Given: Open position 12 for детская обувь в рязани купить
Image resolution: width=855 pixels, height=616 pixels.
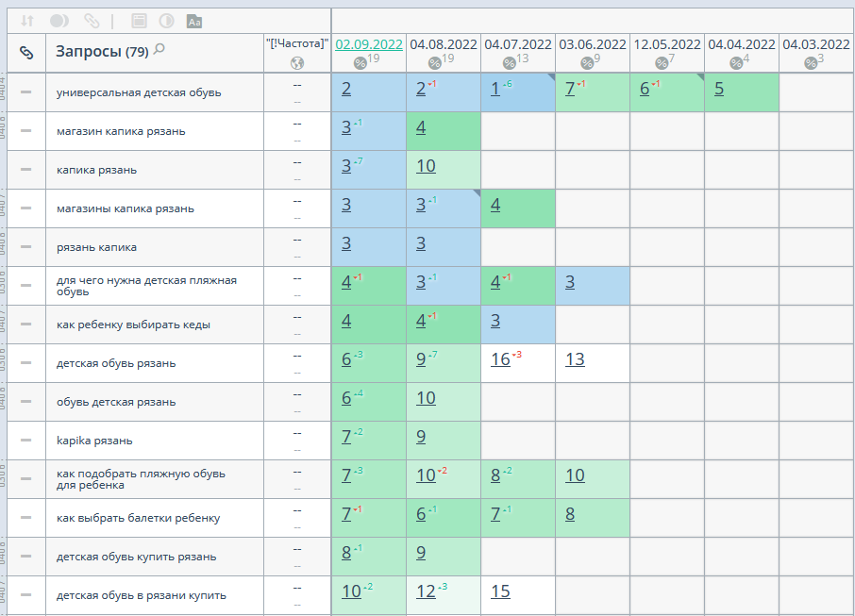Looking at the screenshot, I should coord(426,592).
